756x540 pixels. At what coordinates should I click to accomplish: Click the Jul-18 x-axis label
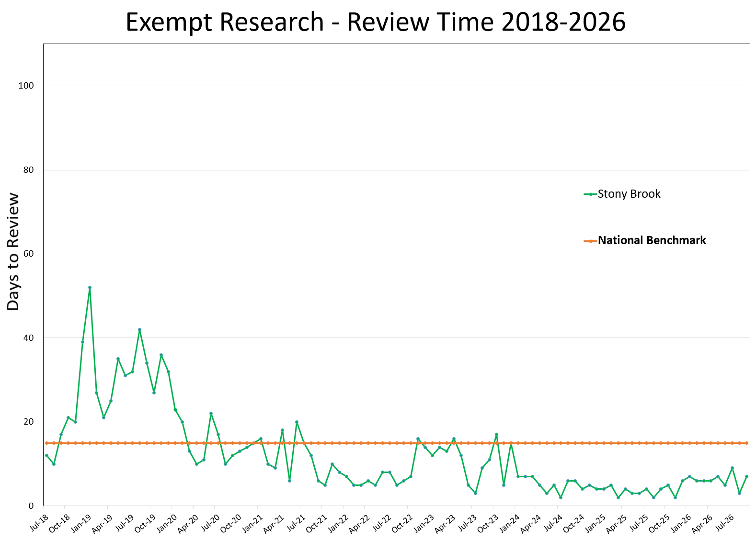point(39,522)
